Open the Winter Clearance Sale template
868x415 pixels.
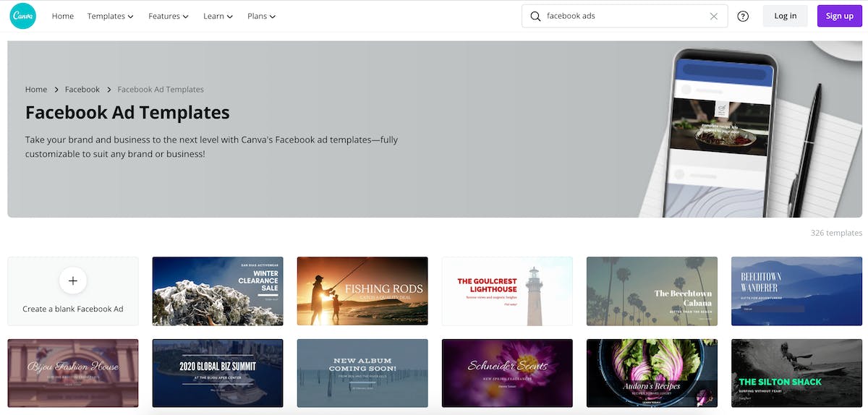[x=218, y=291]
